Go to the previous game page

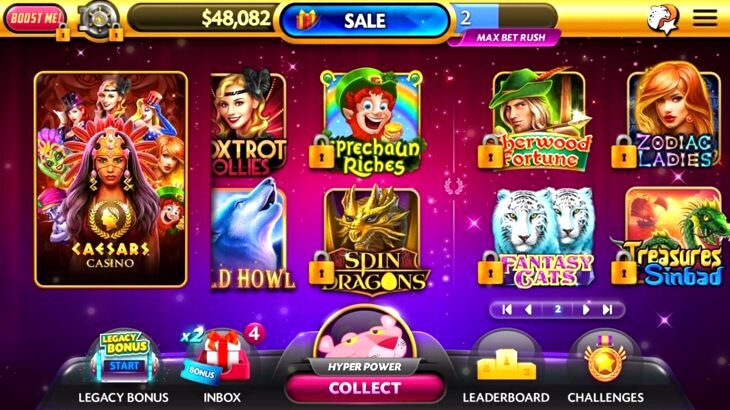coord(528,309)
